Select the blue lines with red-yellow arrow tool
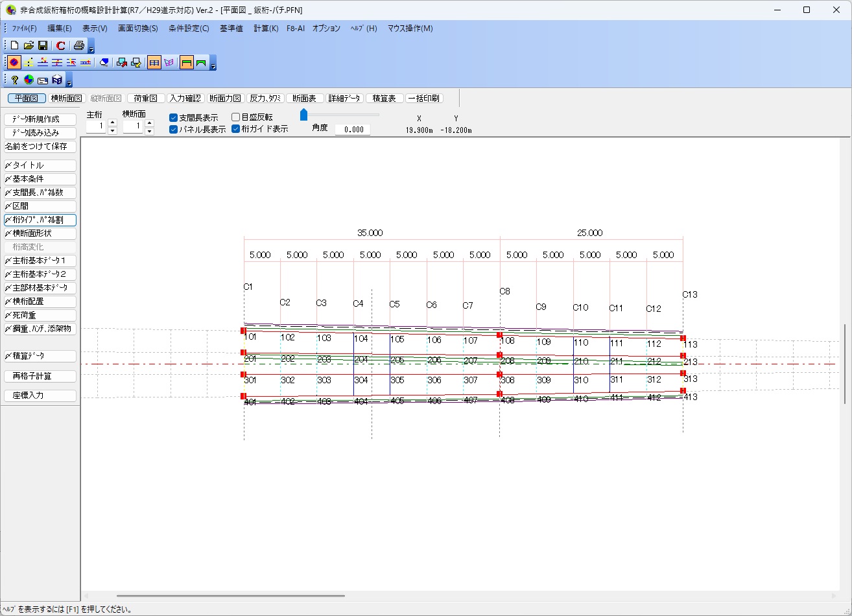The image size is (852, 616). [x=43, y=62]
